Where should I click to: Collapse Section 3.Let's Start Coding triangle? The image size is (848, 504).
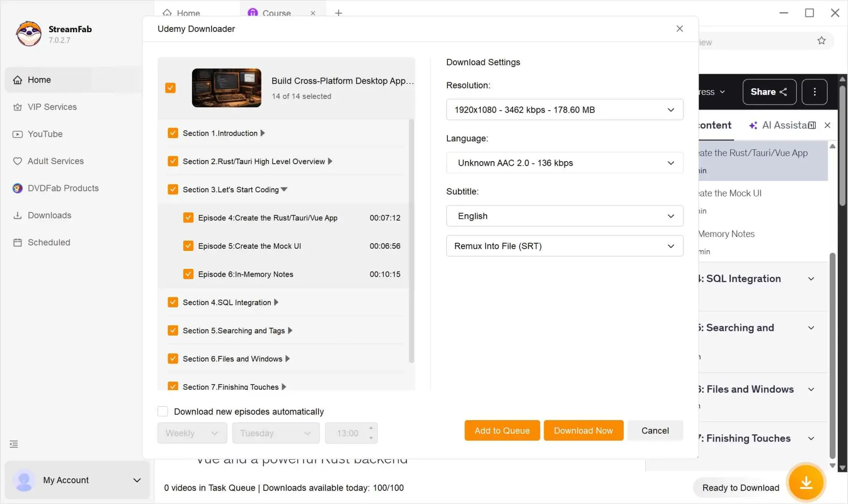(284, 189)
